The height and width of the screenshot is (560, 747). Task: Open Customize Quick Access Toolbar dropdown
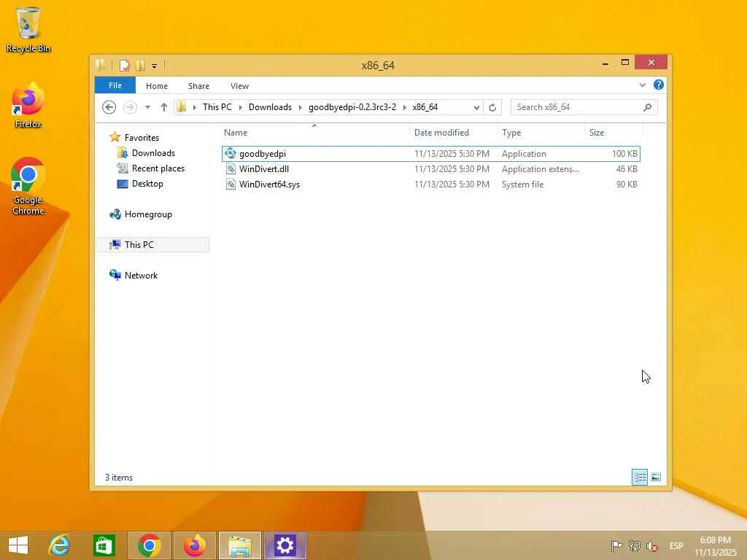coord(155,66)
